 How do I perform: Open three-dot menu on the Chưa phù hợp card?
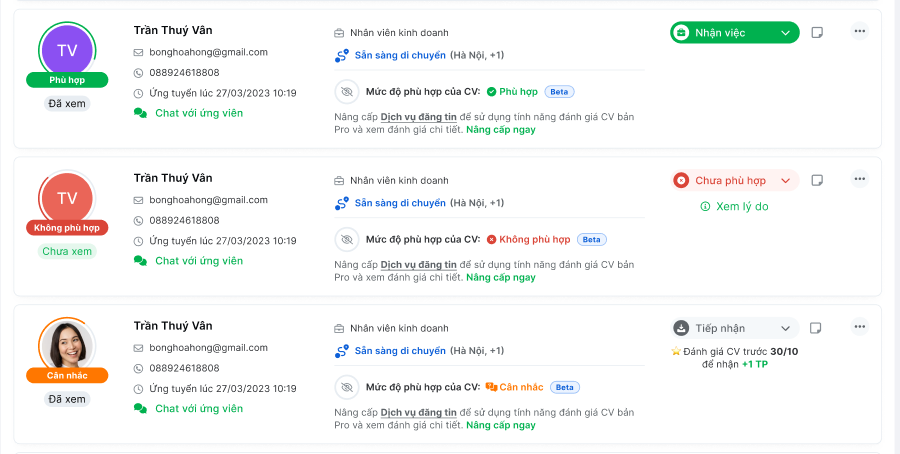[x=859, y=179]
